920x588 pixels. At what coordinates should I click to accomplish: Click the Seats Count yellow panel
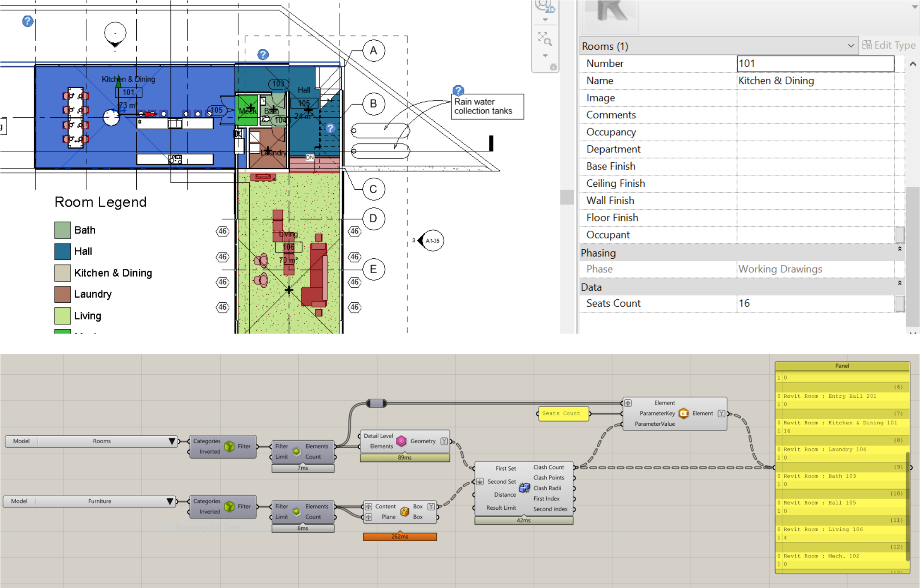pos(563,413)
